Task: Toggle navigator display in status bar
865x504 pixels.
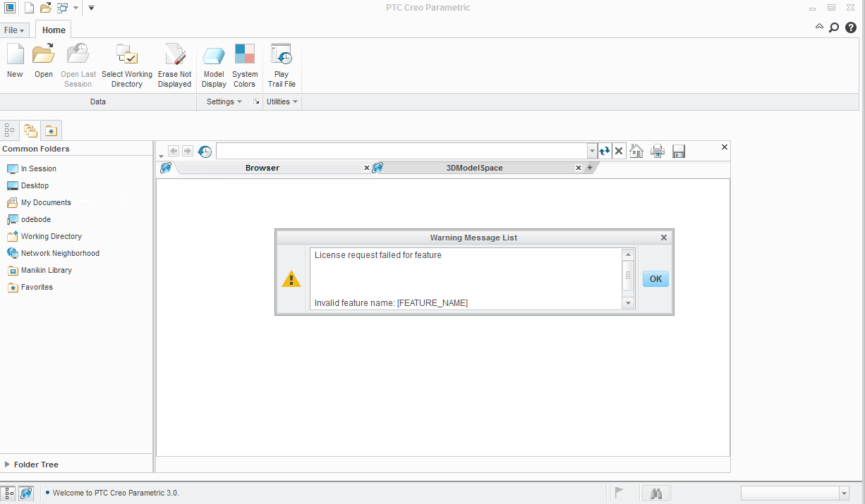Action: 9,493
